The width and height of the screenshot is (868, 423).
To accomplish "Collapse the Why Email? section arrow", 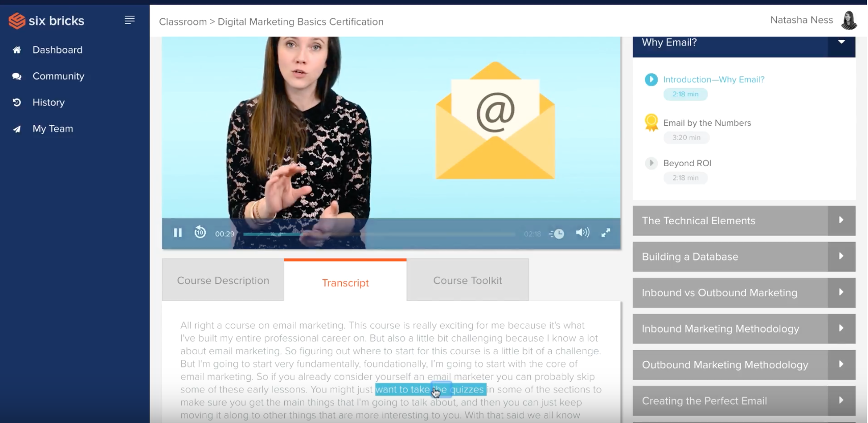I will pos(842,42).
